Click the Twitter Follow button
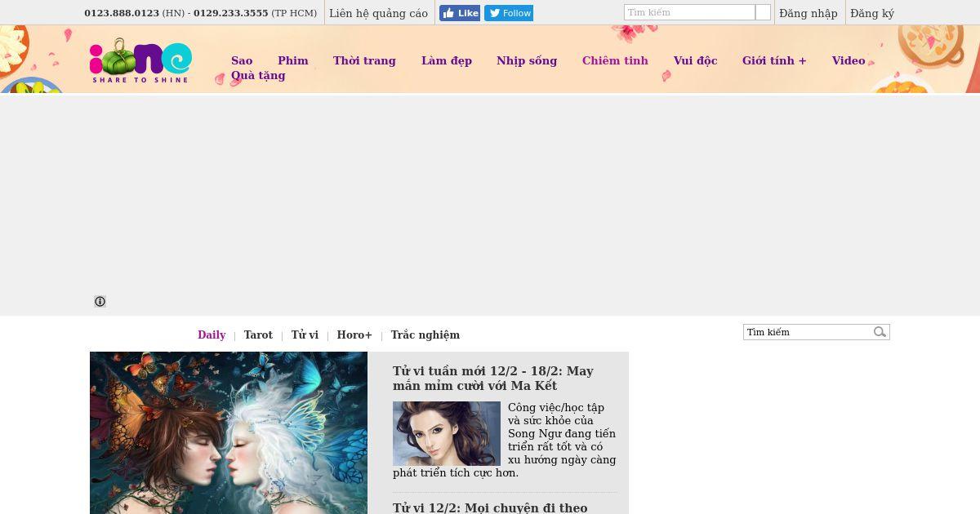This screenshot has width=980, height=514. (509, 13)
